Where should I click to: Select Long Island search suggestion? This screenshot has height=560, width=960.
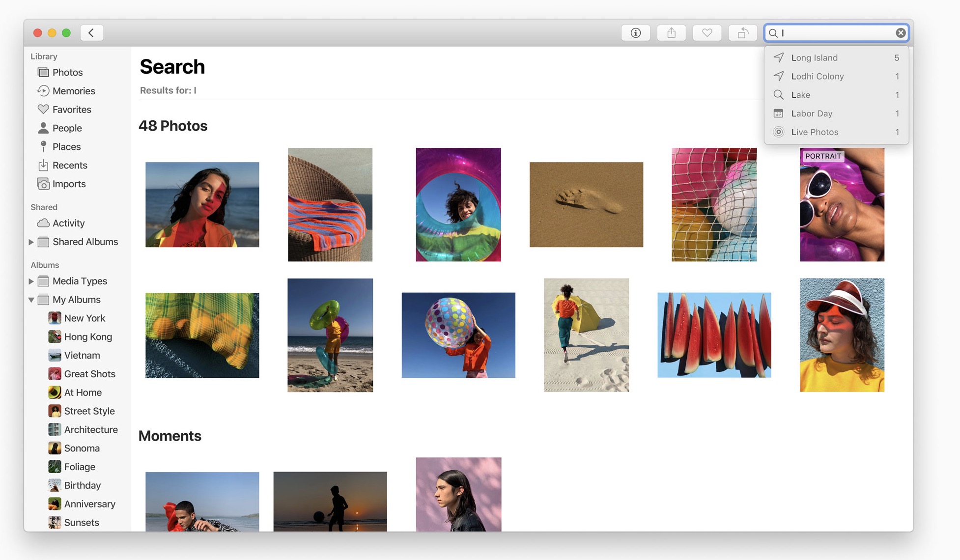pos(837,57)
